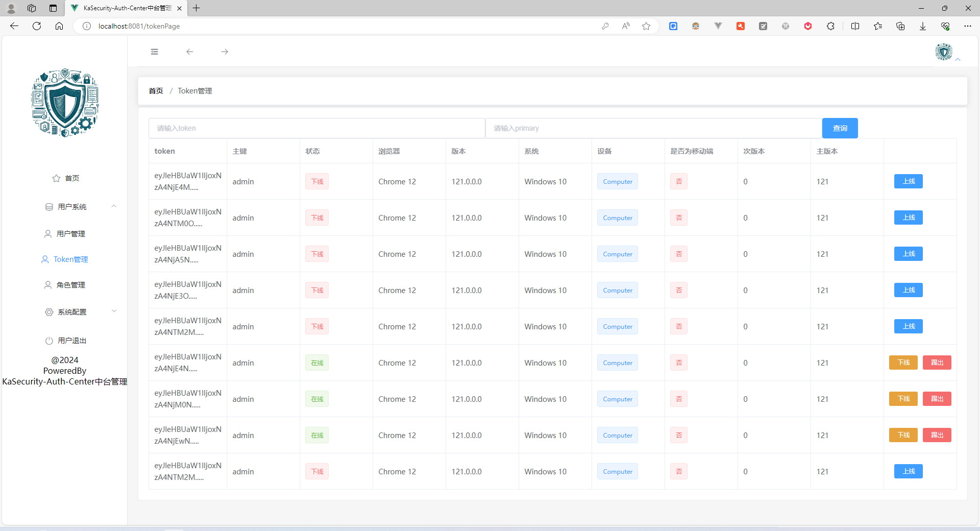Click the browser essentials heart icon
Viewport: 980px width, 531px height.
point(945,26)
